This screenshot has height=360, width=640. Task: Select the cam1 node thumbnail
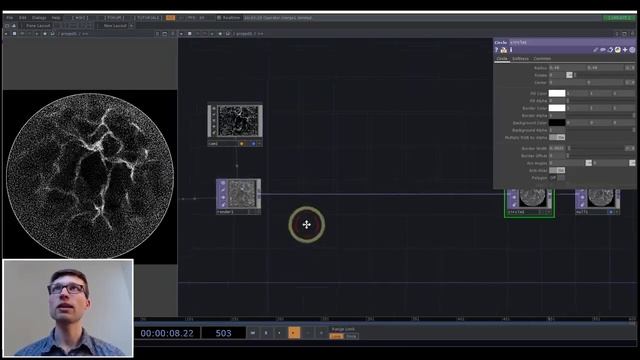239,121
